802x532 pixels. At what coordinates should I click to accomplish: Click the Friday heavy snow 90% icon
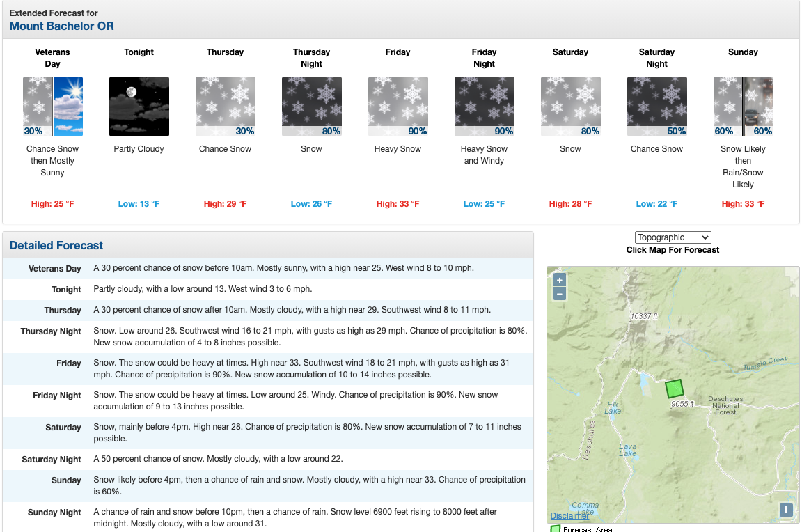398,107
